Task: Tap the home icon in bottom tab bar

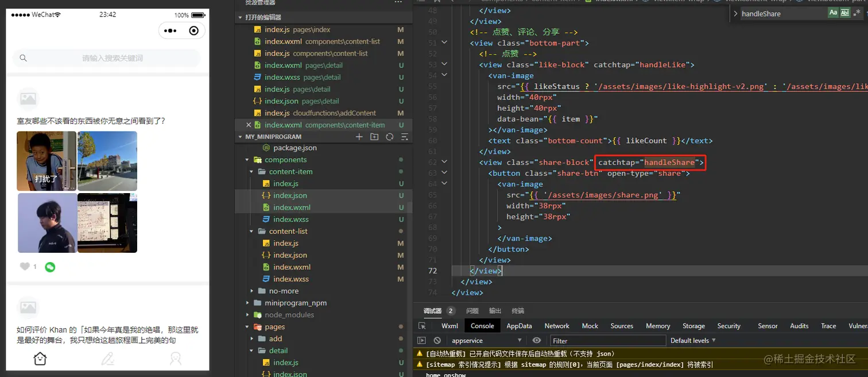Action: [40, 359]
